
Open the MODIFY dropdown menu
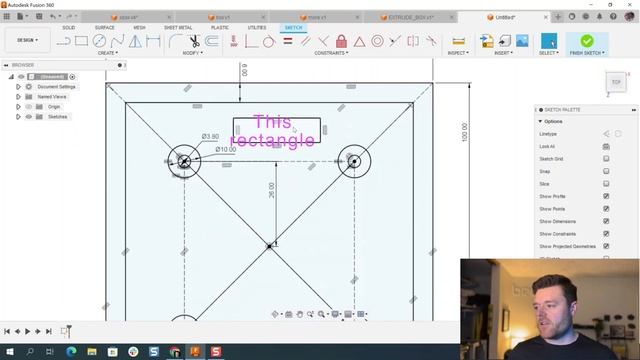tap(193, 53)
